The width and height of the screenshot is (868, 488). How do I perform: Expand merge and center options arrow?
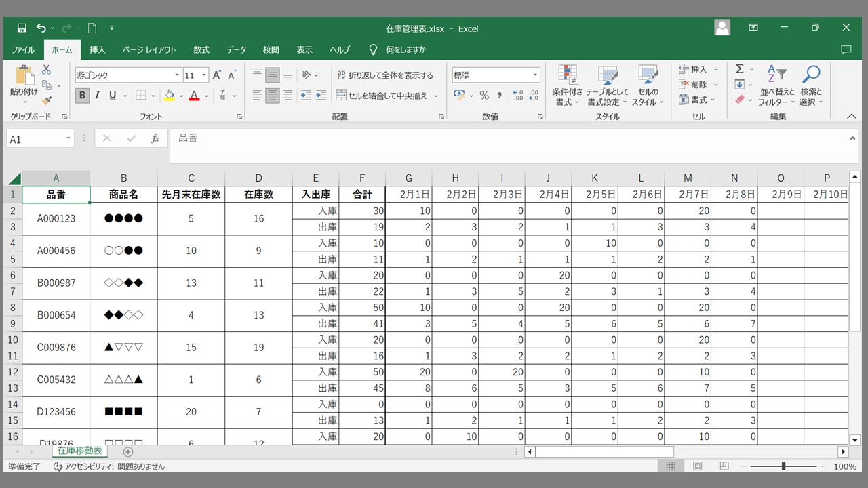pos(436,96)
